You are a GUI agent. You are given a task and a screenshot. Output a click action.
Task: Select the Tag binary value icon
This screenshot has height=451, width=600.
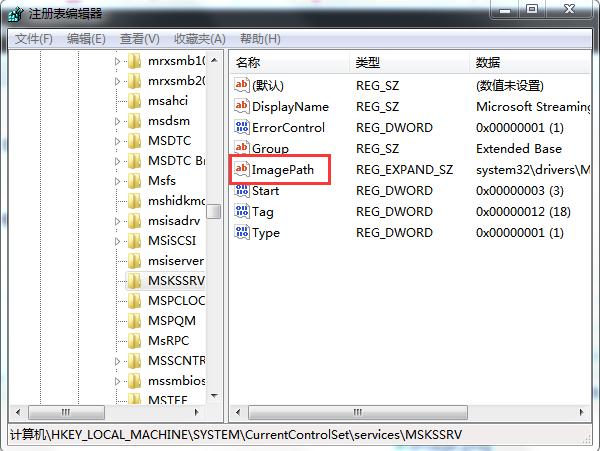point(241,211)
